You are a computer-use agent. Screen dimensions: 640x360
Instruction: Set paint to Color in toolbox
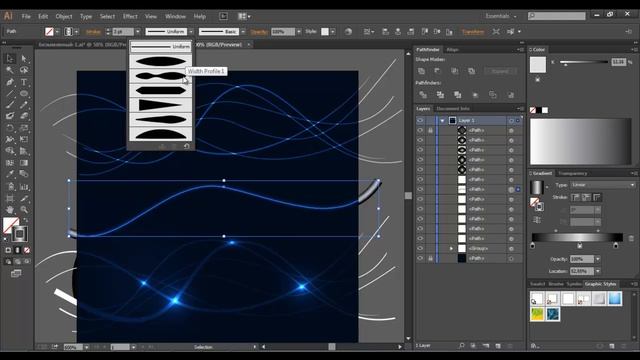click(8, 250)
